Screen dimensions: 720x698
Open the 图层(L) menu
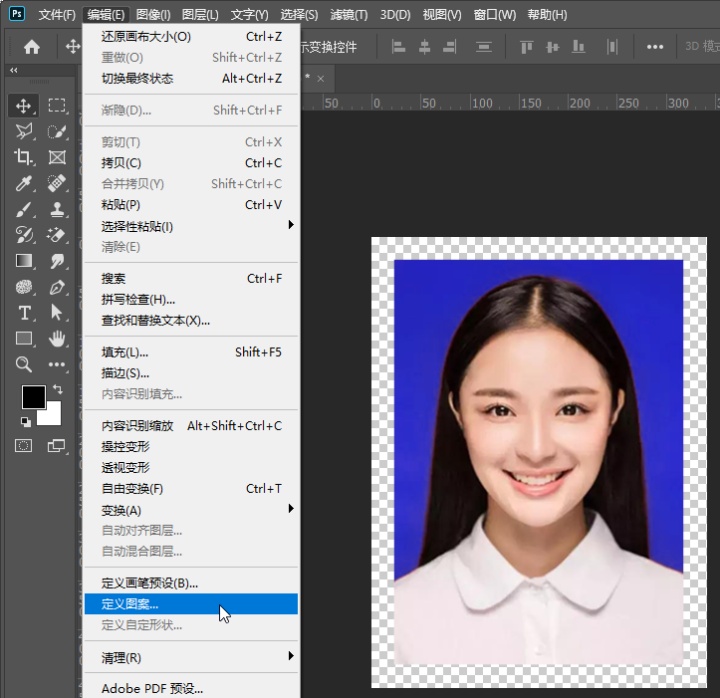200,15
